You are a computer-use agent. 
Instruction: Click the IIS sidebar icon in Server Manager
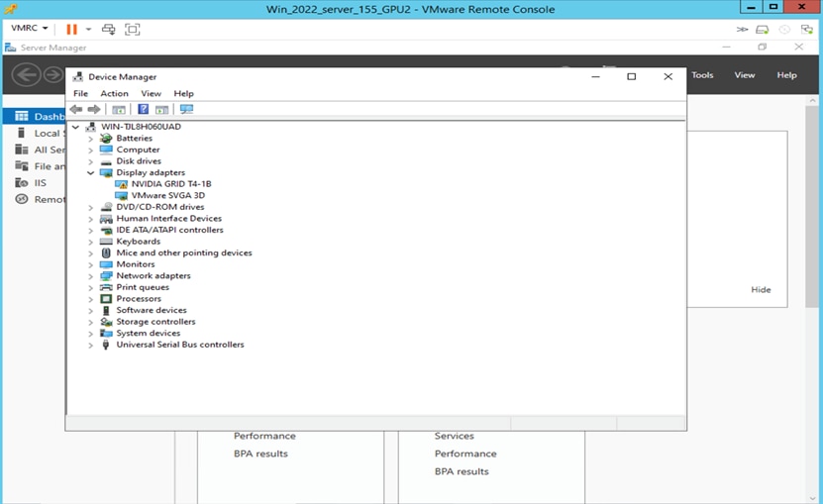[22, 183]
